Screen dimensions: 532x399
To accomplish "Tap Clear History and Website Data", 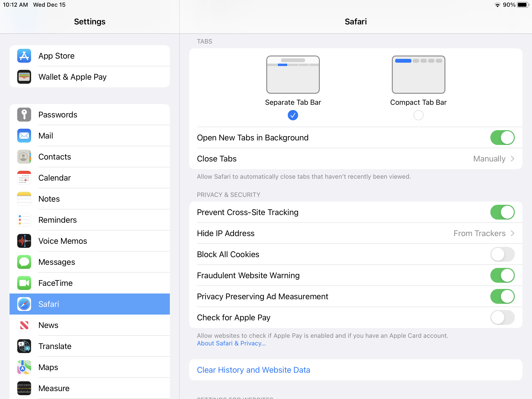I will (254, 370).
